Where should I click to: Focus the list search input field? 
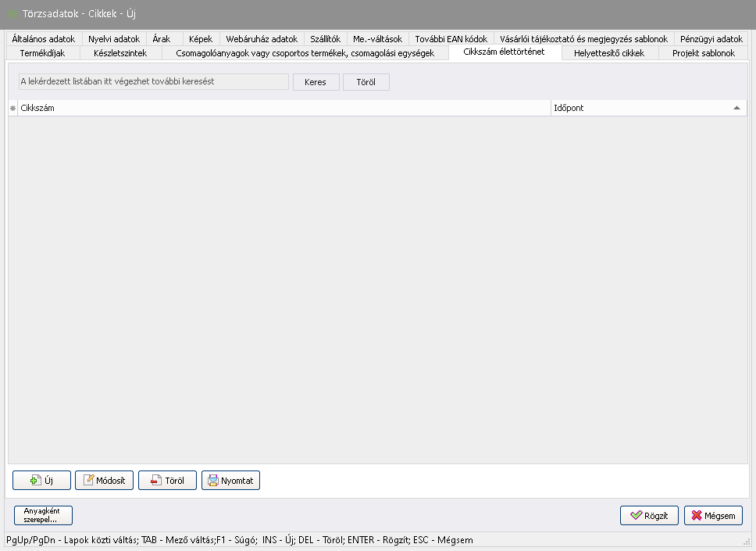(153, 82)
